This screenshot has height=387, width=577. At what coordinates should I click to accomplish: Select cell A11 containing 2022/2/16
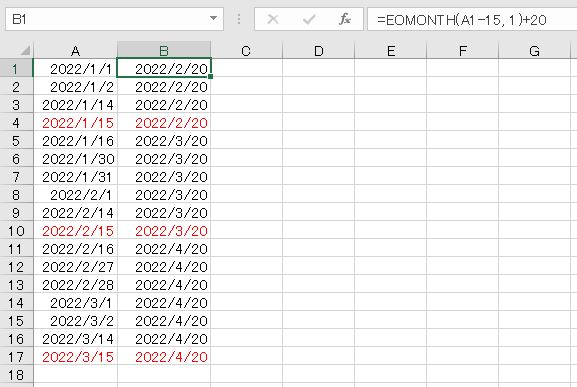pyautogui.click(x=75, y=248)
